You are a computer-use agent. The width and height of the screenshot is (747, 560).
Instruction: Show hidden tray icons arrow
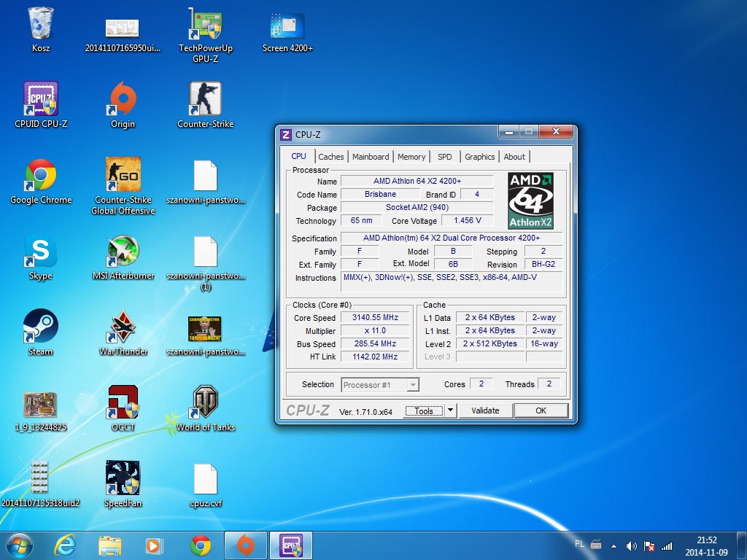tap(614, 546)
